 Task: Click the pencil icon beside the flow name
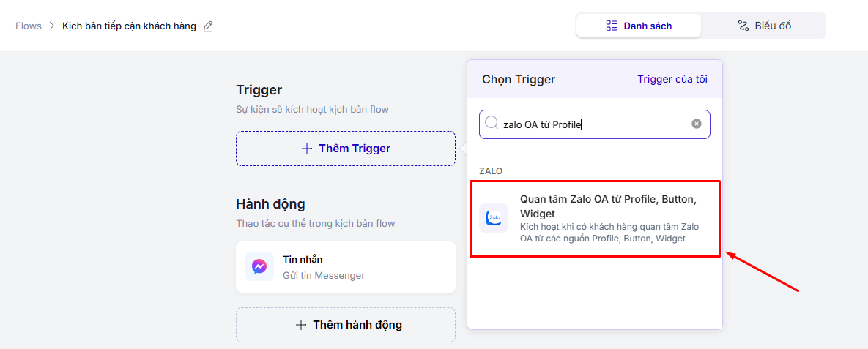208,26
